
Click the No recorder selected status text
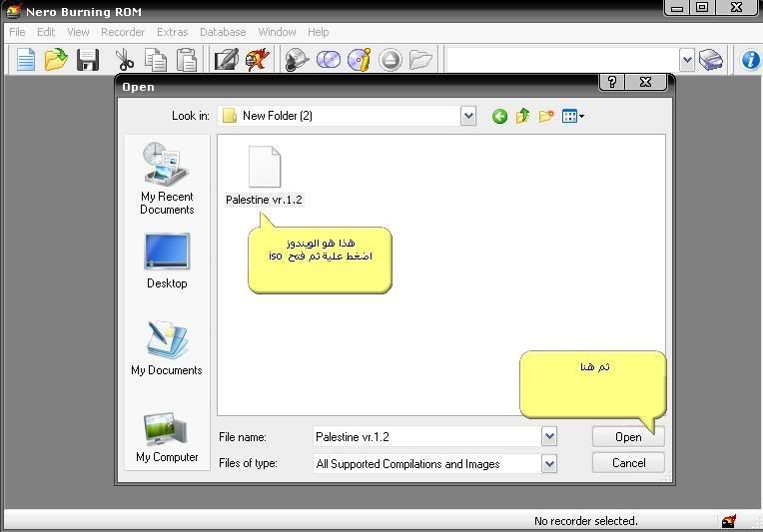tap(586, 521)
